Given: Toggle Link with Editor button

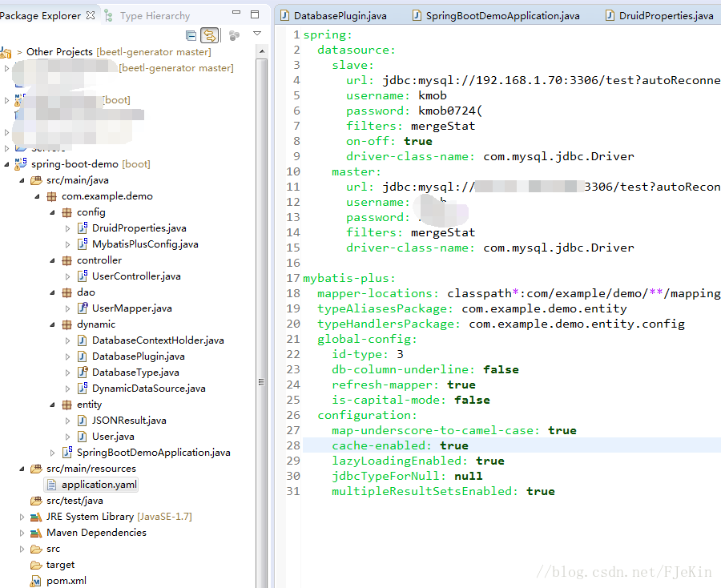Looking at the screenshot, I should pos(210,35).
